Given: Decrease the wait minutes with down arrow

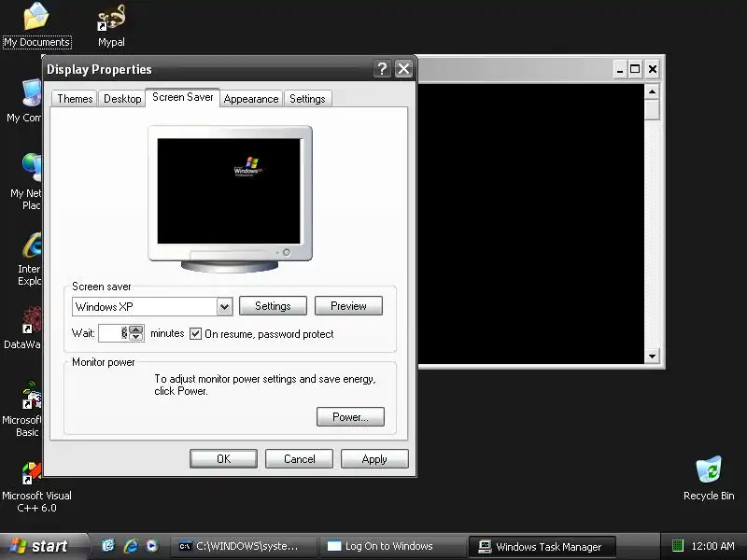Looking at the screenshot, I should pyautogui.click(x=136, y=337).
